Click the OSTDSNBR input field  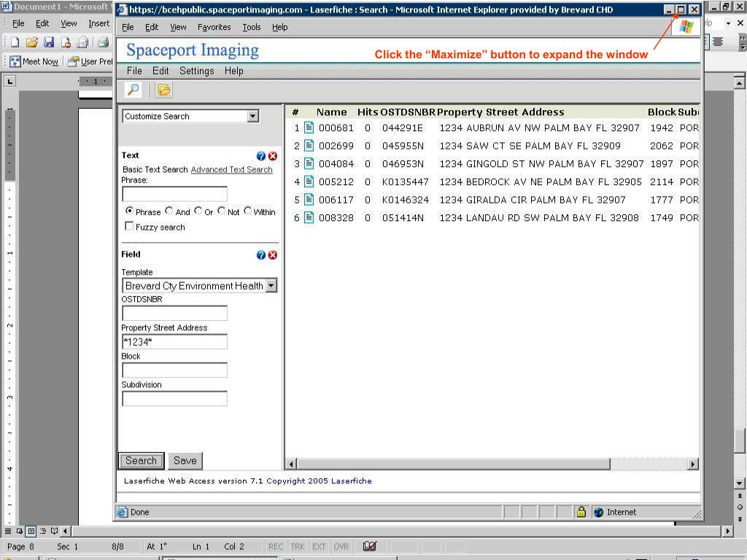pyautogui.click(x=174, y=313)
